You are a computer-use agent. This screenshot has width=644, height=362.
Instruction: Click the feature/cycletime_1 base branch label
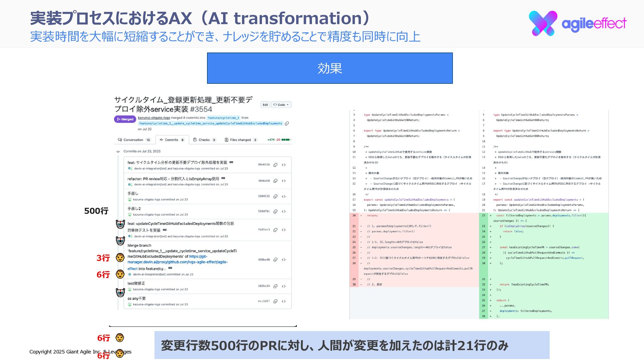(223, 118)
